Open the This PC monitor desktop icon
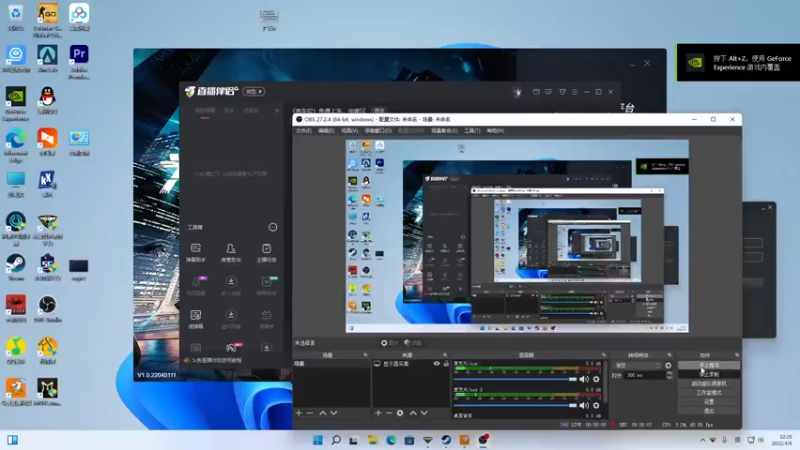 [x=16, y=184]
